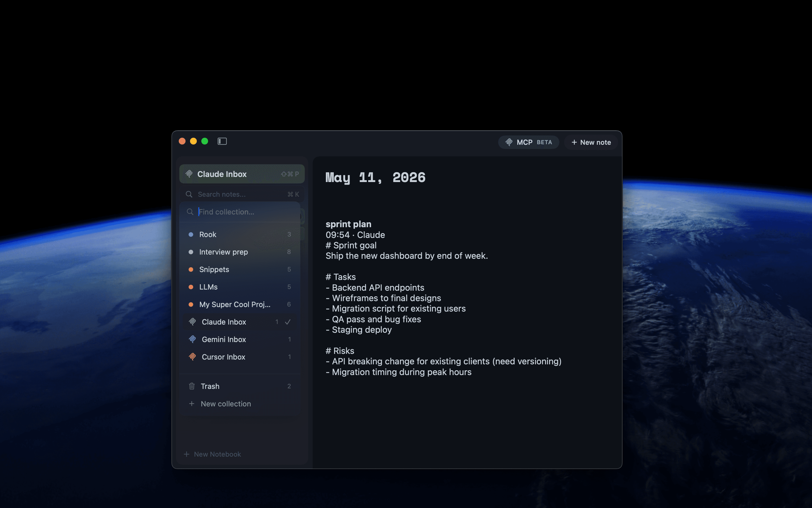This screenshot has height=508, width=812.
Task: Expand the Claude Inbox collection switcher
Action: (242, 174)
